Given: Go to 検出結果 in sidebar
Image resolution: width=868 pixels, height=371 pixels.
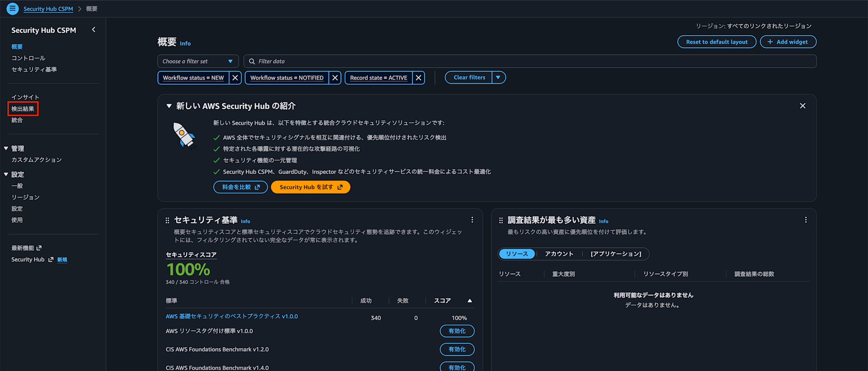Looking at the screenshot, I should 23,108.
